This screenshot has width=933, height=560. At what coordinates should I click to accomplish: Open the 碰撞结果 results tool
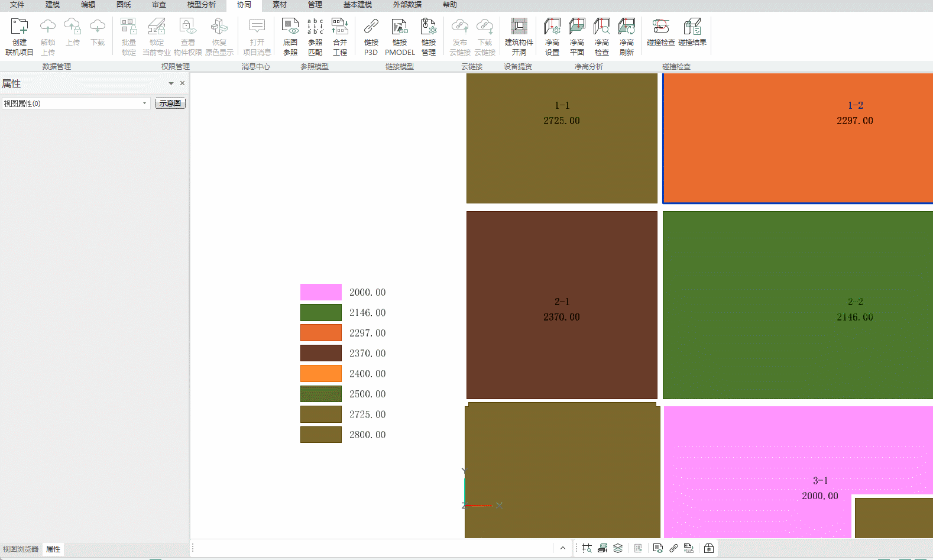tap(692, 32)
